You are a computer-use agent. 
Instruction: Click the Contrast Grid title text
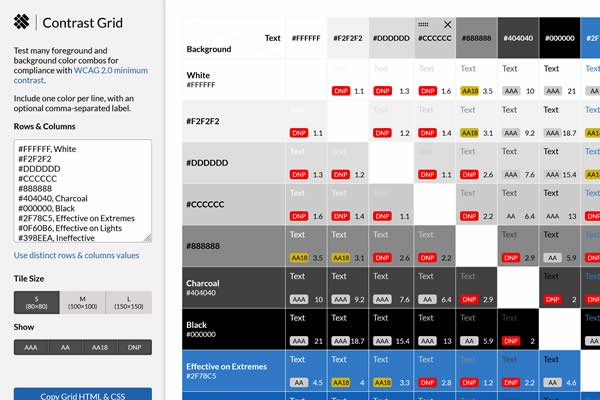(x=83, y=23)
